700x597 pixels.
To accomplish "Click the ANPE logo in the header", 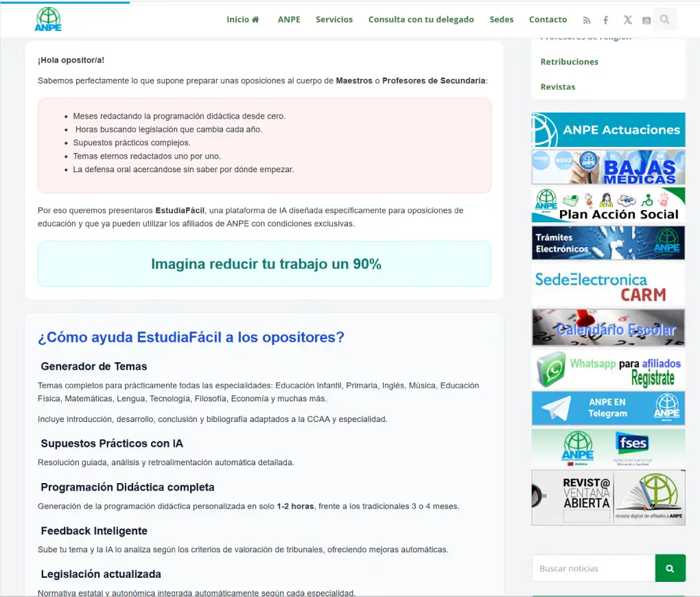I will coord(48,19).
